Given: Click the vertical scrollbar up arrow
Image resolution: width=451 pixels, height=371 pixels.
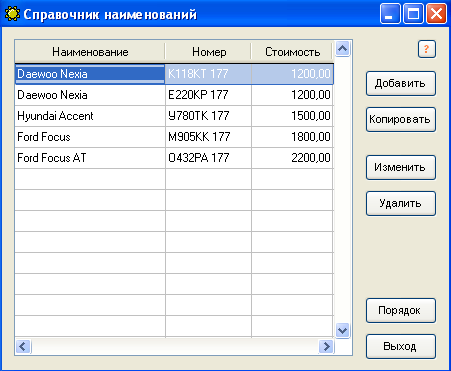Looking at the screenshot, I should (x=342, y=49).
